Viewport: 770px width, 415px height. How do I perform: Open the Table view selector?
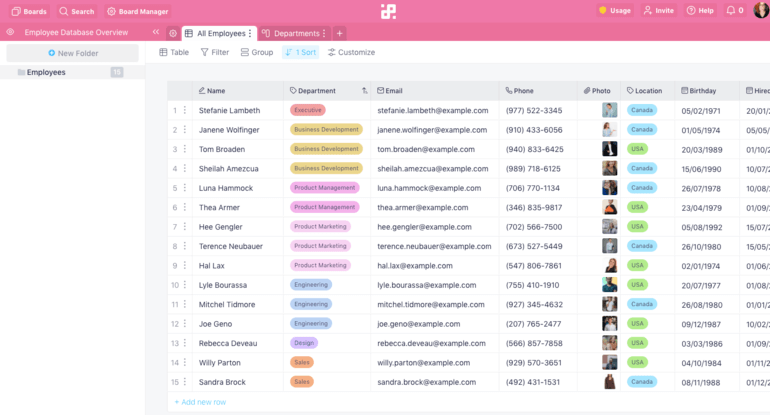[x=174, y=52]
